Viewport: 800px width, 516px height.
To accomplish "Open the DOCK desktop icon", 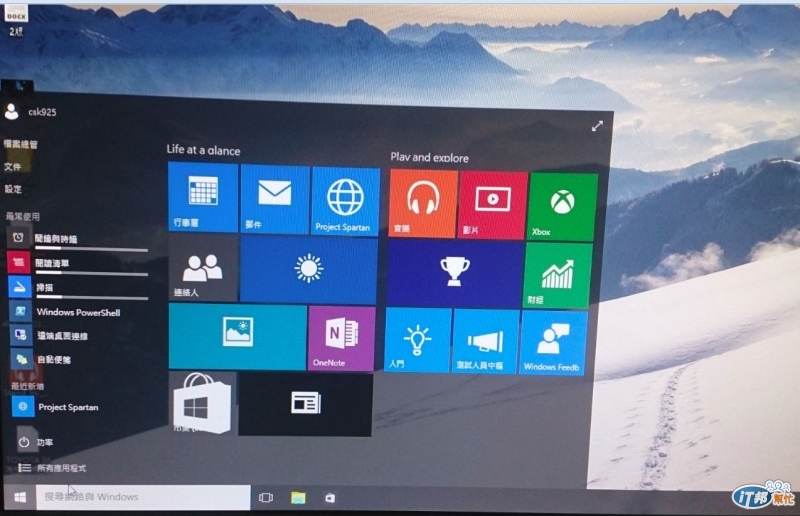I will 16,20.
